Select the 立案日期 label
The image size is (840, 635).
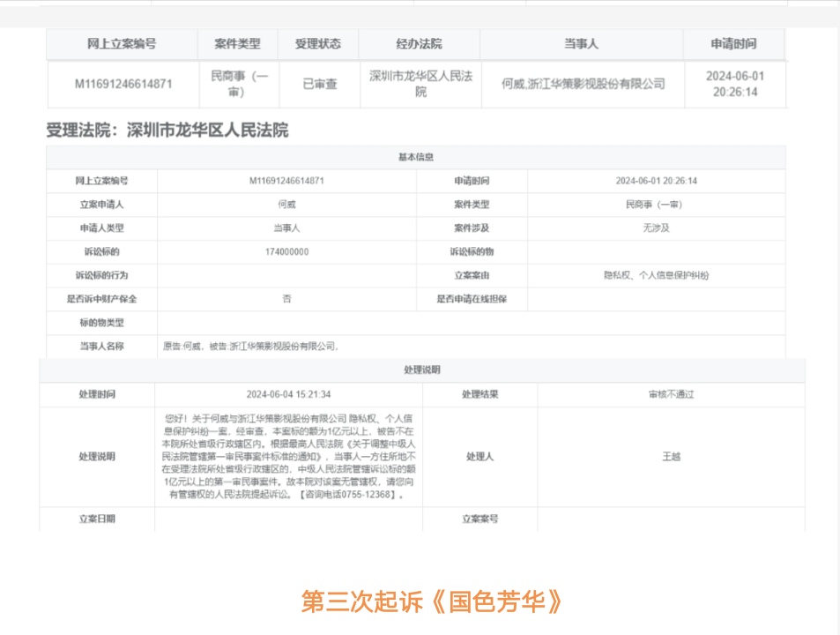click(x=97, y=519)
